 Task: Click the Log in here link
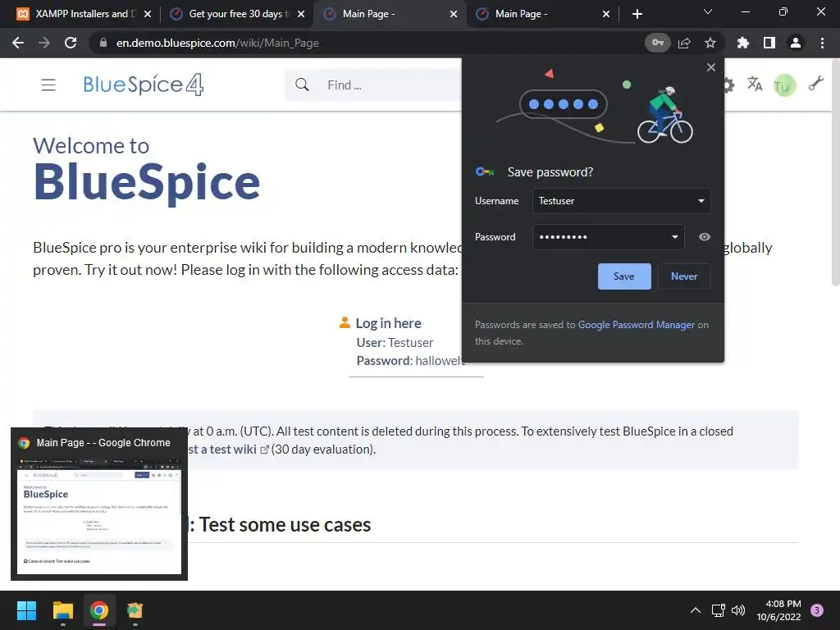[388, 323]
